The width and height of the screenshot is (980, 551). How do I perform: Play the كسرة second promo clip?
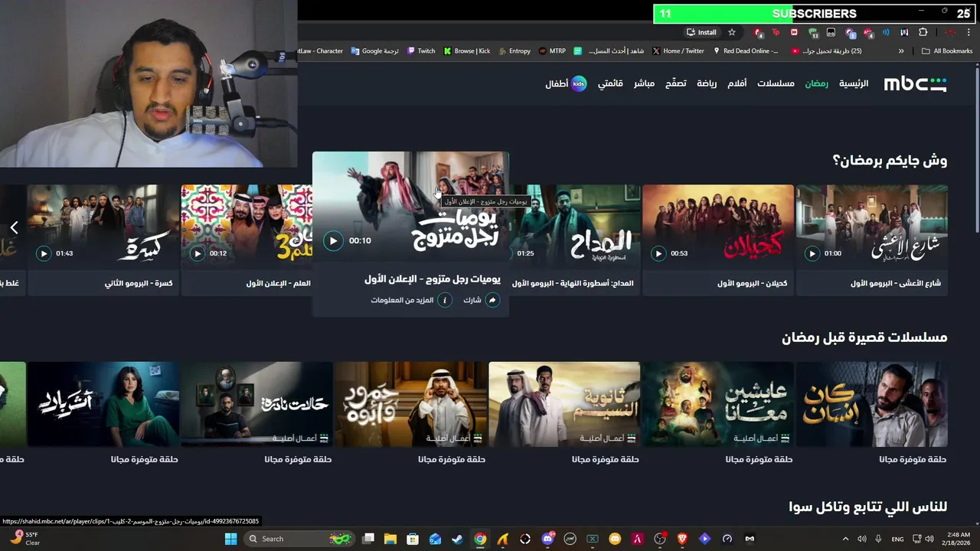[44, 253]
